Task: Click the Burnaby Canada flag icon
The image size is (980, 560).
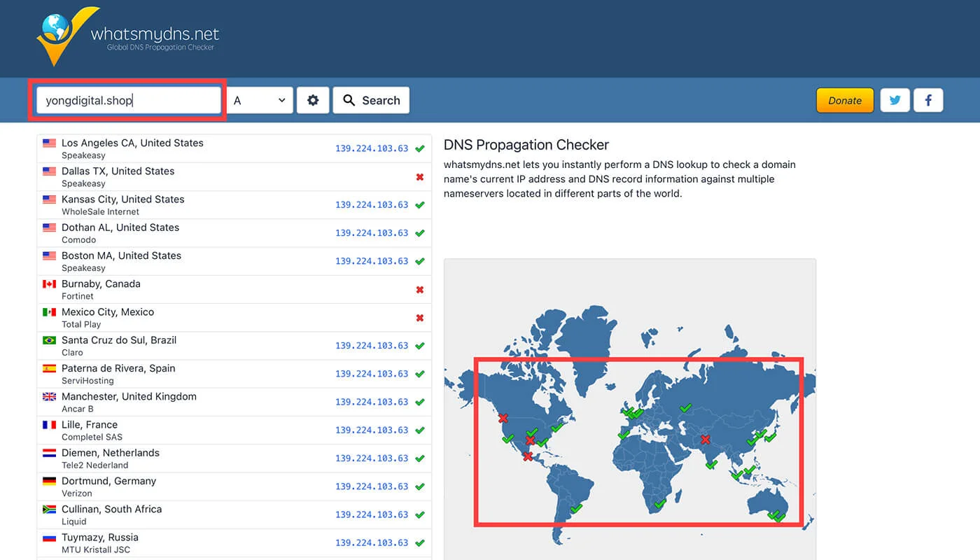Action: pyautogui.click(x=49, y=284)
